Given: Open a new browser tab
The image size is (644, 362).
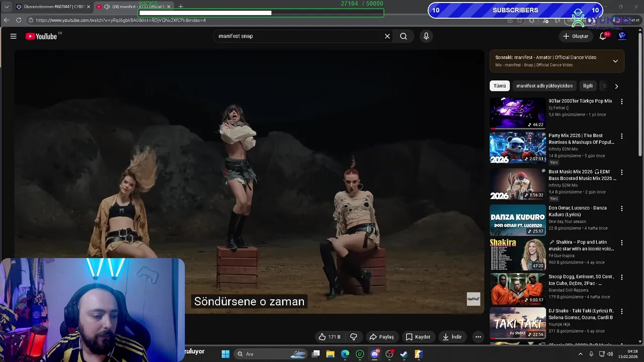Looking at the screenshot, I should pyautogui.click(x=181, y=7).
